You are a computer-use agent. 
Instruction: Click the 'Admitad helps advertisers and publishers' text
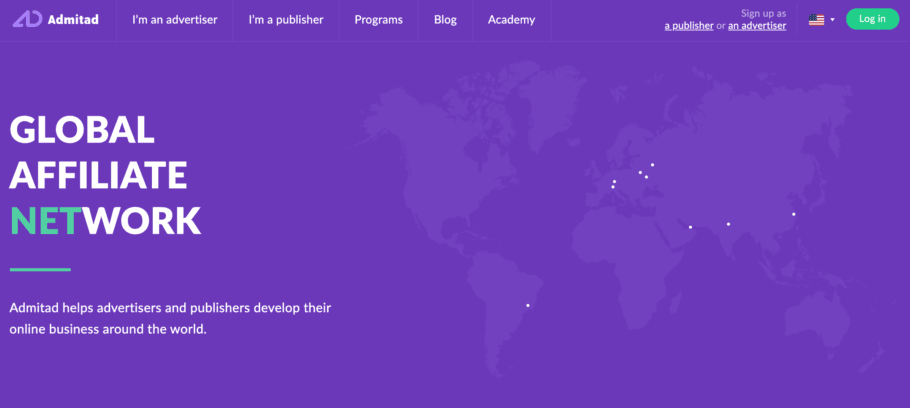point(170,318)
